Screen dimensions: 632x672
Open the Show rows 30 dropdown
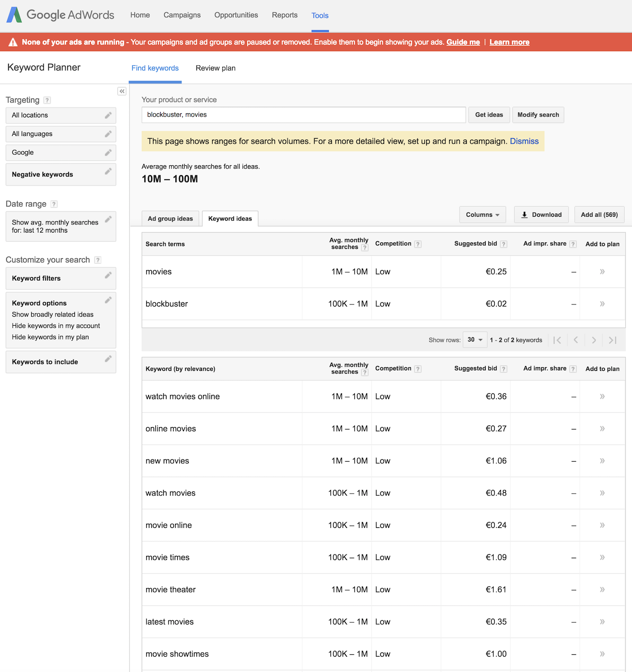[x=475, y=340]
